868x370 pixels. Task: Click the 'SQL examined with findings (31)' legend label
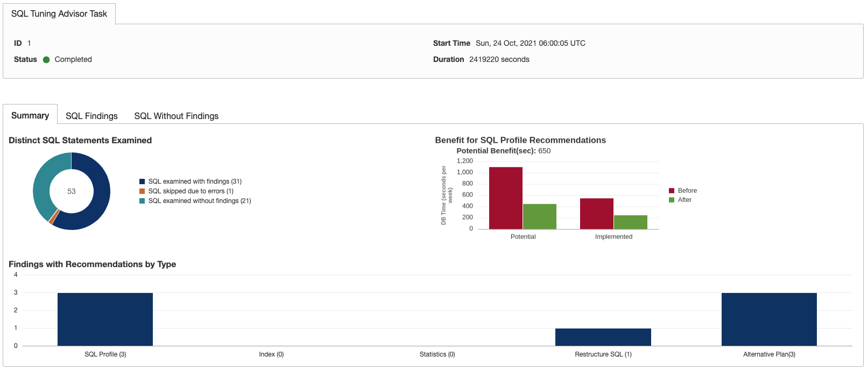[195, 181]
